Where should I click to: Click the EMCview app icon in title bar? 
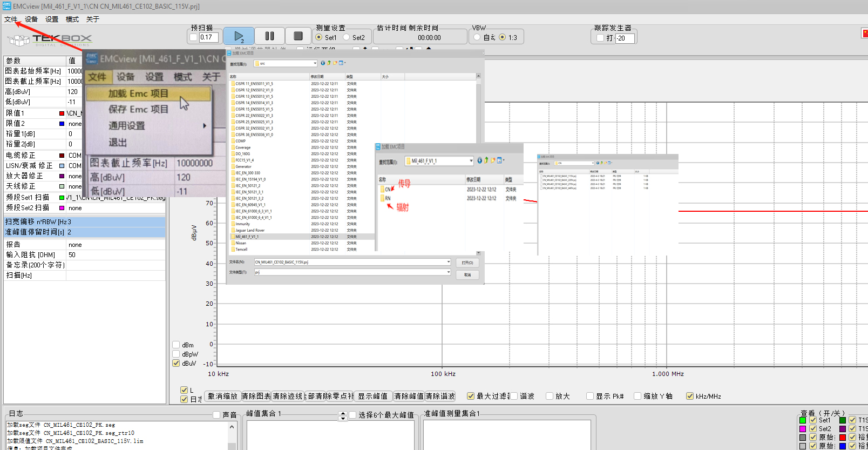click(6, 6)
